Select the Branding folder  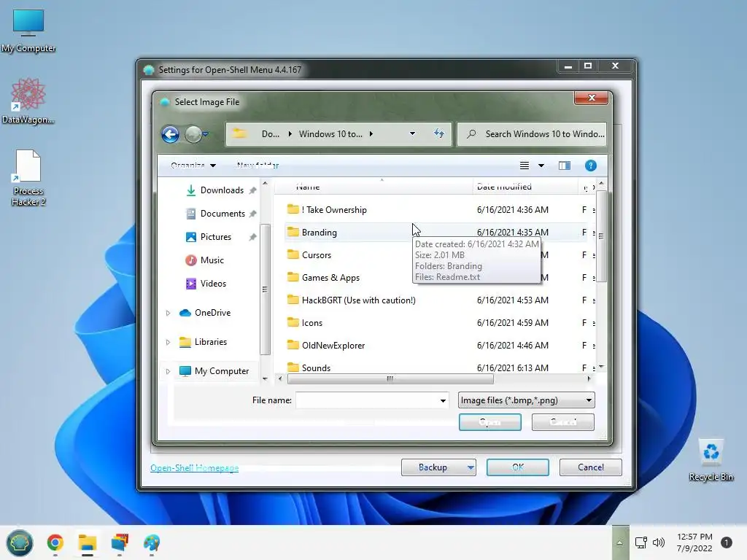(319, 233)
